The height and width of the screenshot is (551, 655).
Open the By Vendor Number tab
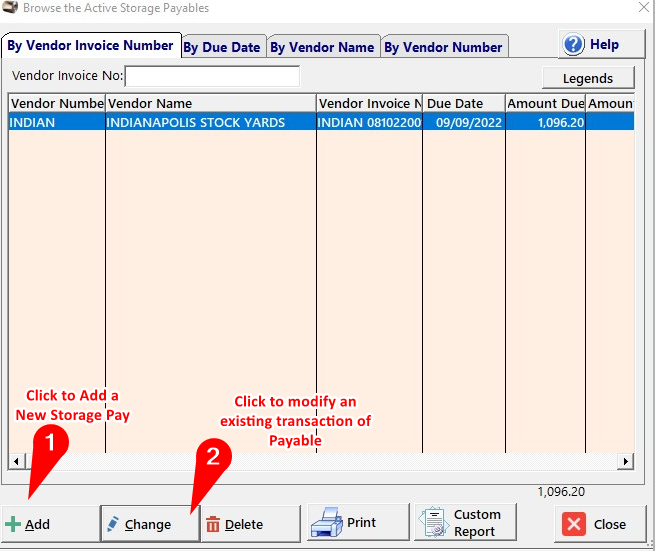[443, 47]
